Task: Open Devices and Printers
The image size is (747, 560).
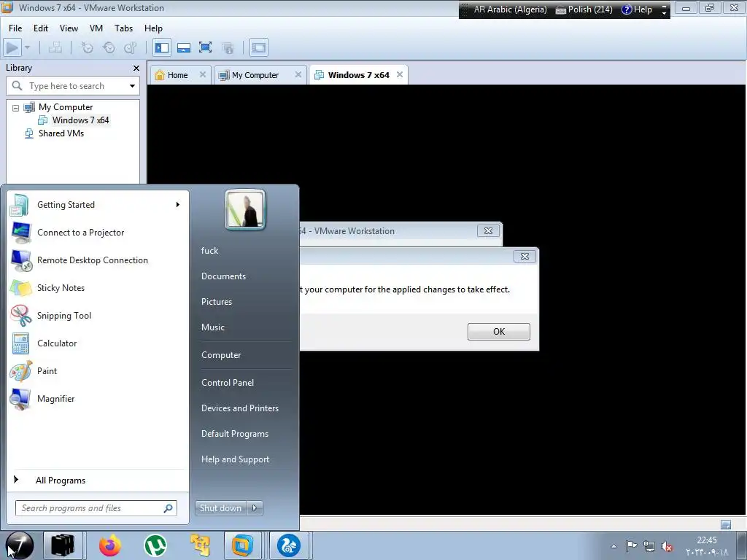Action: 239,408
